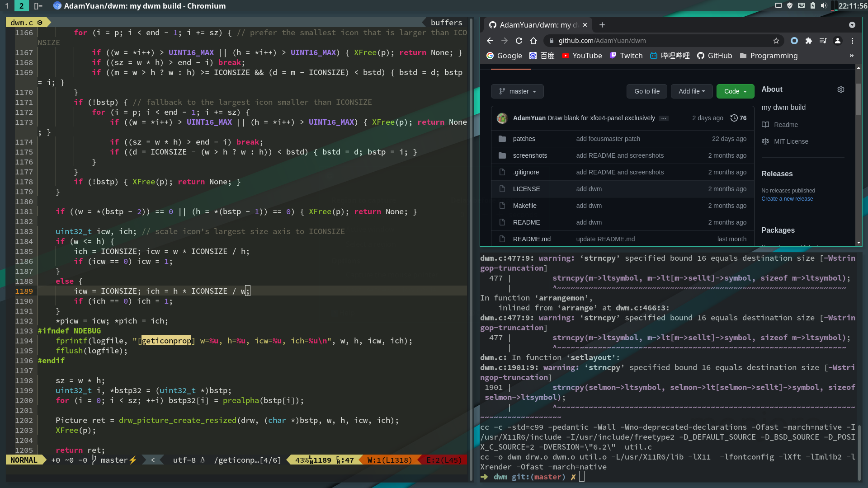Click system tray volume icon
Image resolution: width=868 pixels, height=488 pixels.
[824, 6]
